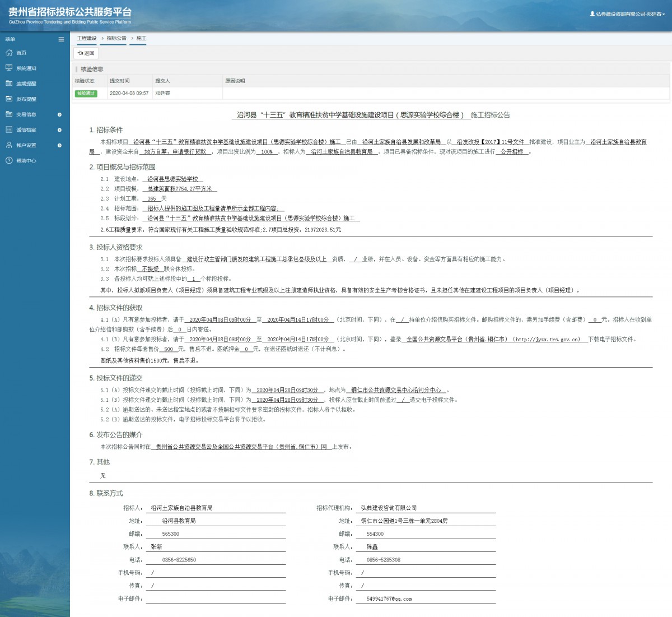Click the 逾期提醒 sidebar icon
The image size is (672, 617).
(x=9, y=83)
